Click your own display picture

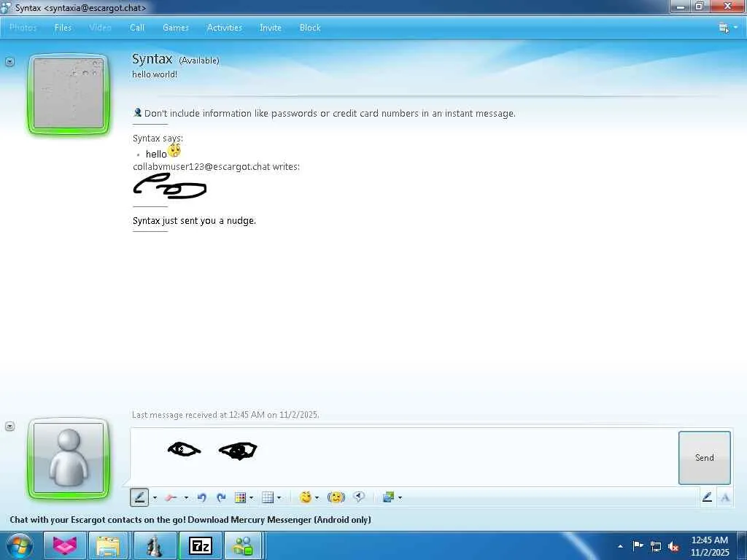coord(69,458)
